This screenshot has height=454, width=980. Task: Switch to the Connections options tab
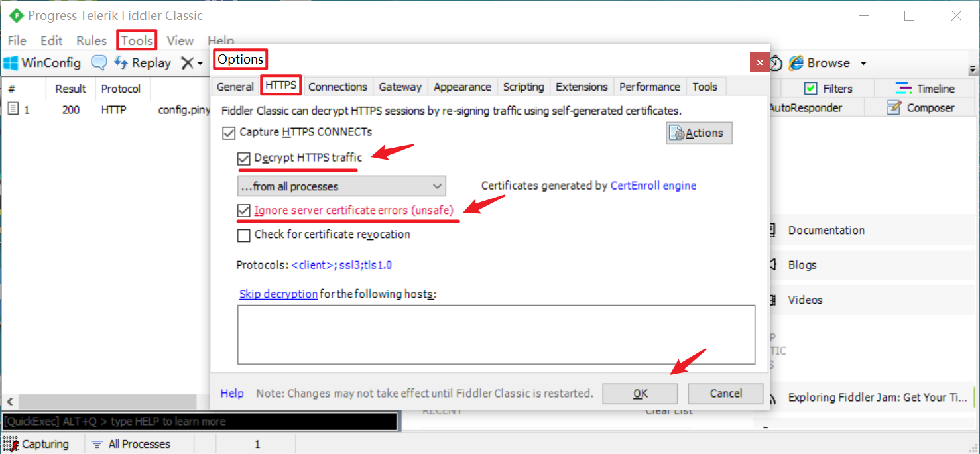coord(337,87)
